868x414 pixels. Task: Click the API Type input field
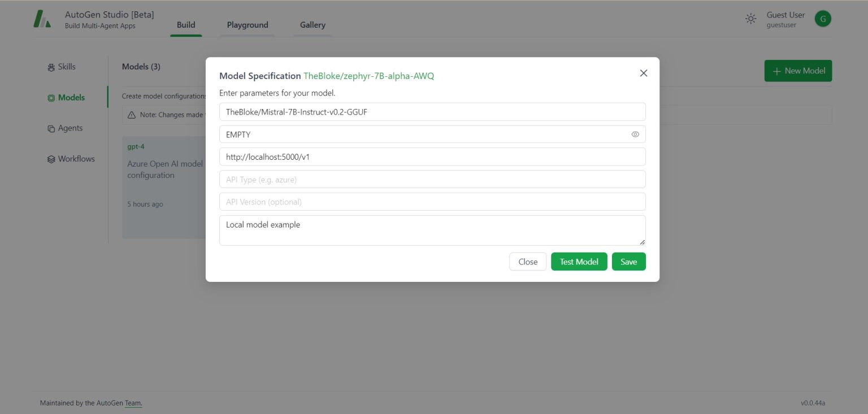432,179
